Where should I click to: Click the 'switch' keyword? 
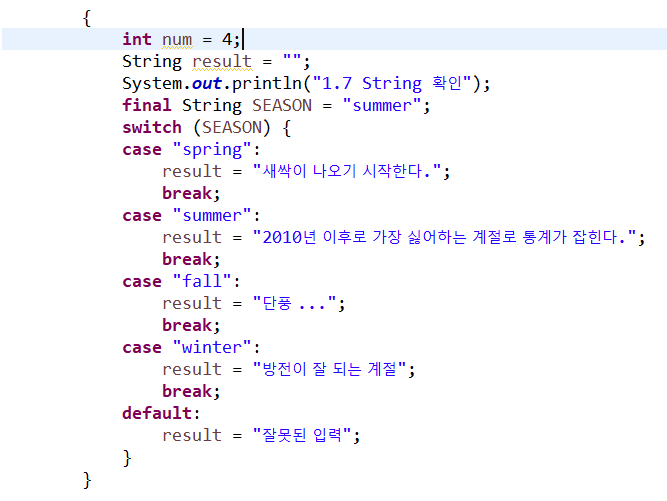tap(152, 127)
